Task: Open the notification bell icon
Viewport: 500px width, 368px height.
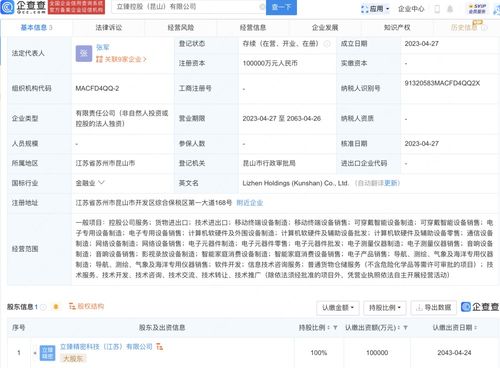Action: (x=450, y=9)
